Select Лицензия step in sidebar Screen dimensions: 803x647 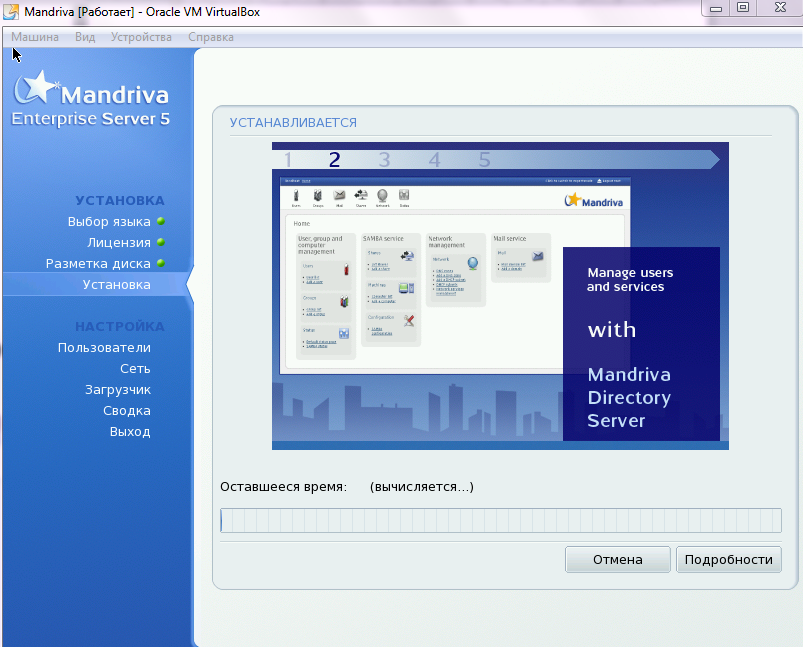[x=119, y=243]
